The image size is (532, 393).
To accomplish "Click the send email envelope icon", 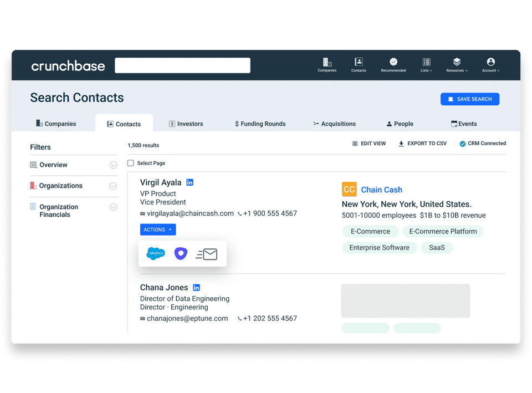I will [x=206, y=254].
